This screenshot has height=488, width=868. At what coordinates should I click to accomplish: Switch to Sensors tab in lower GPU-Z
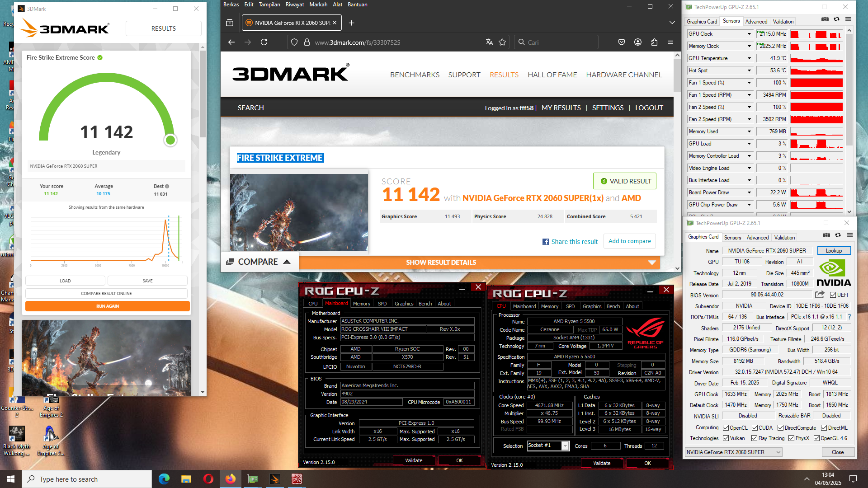[x=732, y=238]
